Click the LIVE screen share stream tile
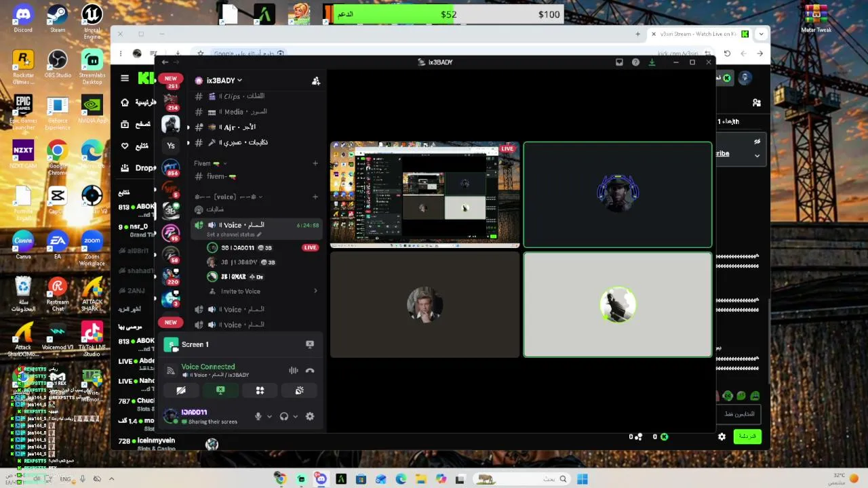Image resolution: width=868 pixels, height=488 pixels. pos(425,195)
